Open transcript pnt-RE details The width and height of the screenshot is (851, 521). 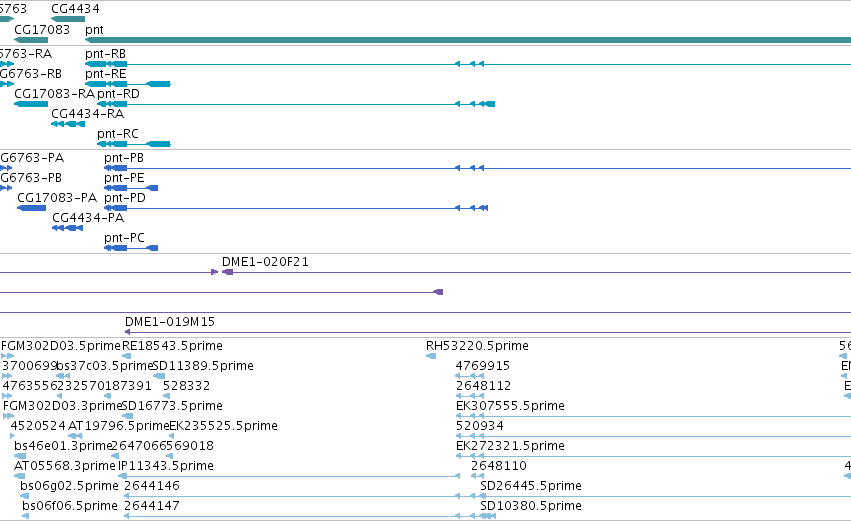[x=128, y=84]
